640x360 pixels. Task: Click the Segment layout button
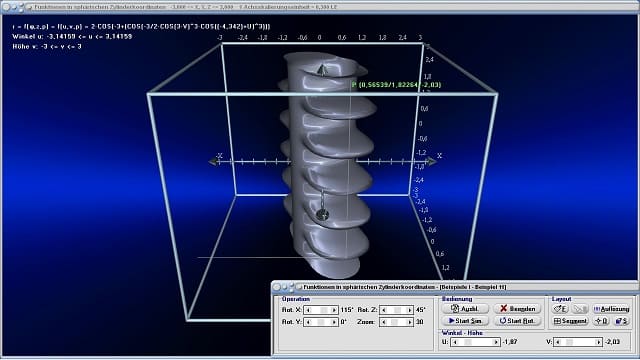(x=570, y=321)
